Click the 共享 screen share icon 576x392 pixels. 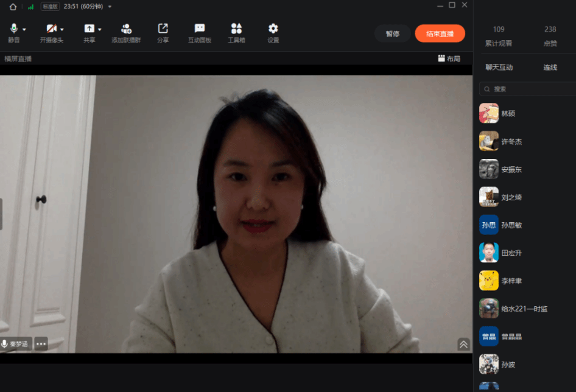pyautogui.click(x=89, y=29)
